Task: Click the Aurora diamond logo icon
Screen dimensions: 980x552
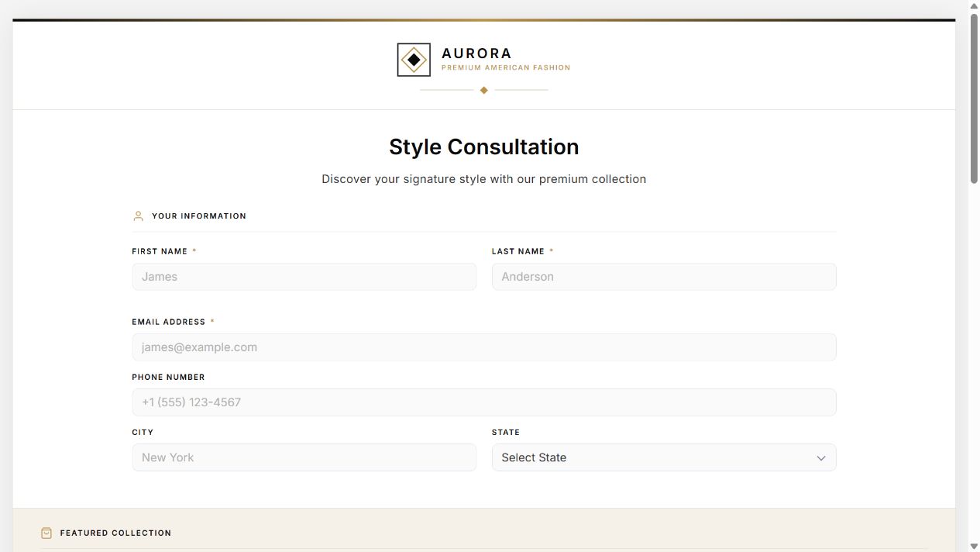Action: (x=414, y=60)
